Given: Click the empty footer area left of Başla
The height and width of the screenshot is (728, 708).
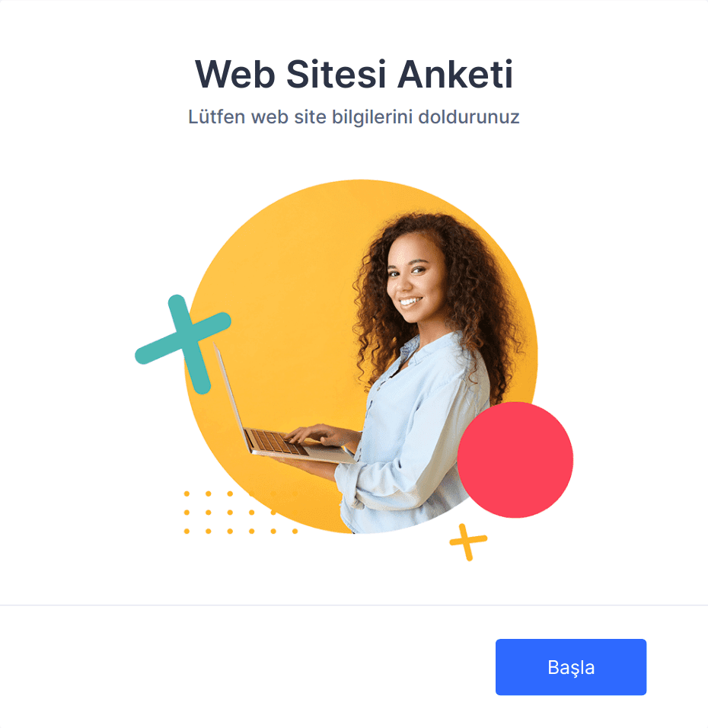Looking at the screenshot, I should [x=246, y=667].
